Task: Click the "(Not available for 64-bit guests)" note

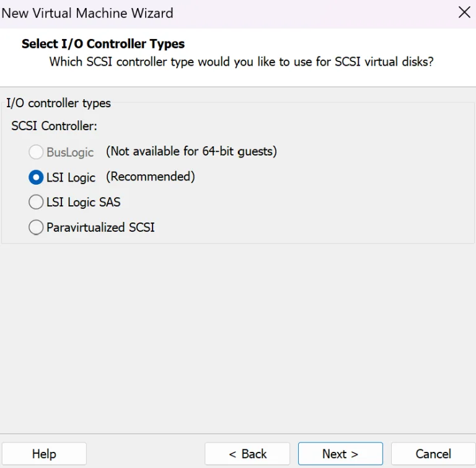Action: click(192, 151)
